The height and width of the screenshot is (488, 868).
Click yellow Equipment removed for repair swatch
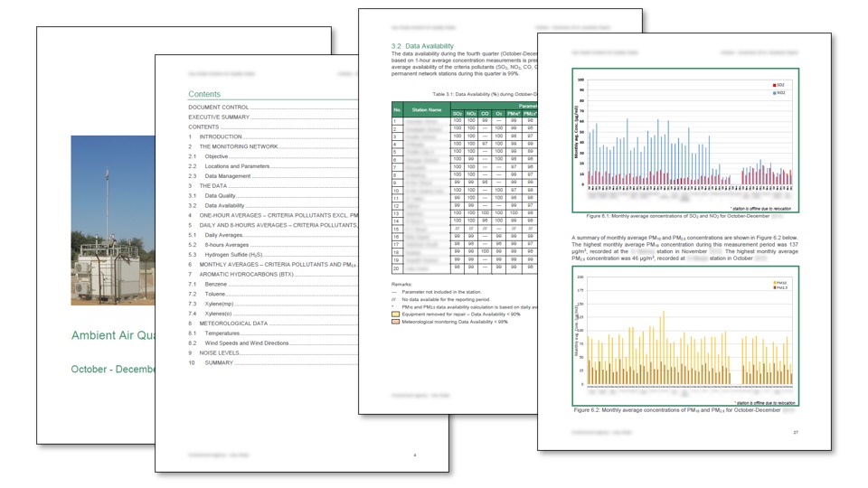[x=394, y=314]
